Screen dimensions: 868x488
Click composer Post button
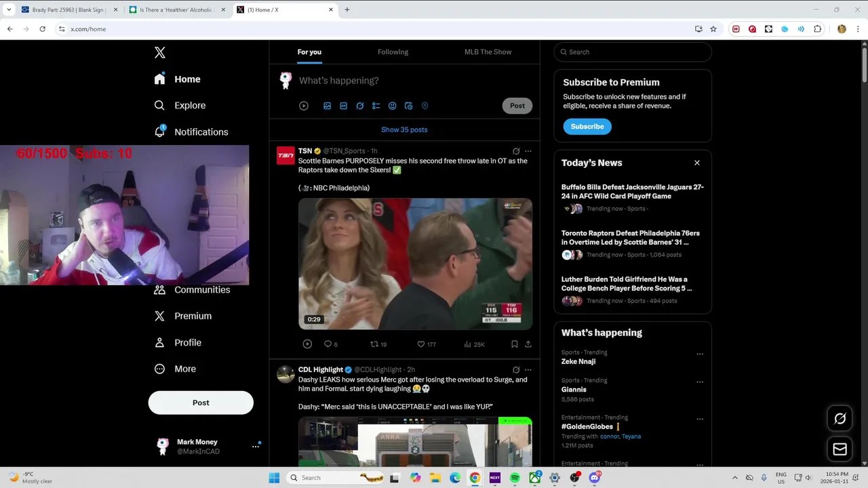point(517,106)
